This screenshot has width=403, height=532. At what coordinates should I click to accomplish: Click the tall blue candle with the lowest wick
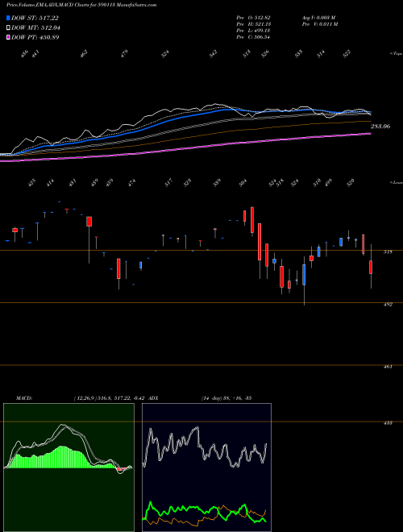pyautogui.click(x=304, y=275)
